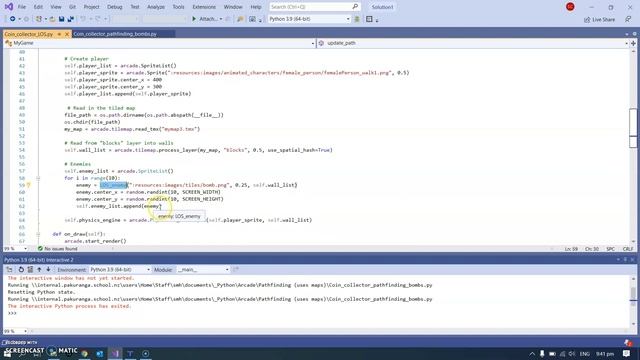
Task: Open the Git menu
Action: click(72, 7)
